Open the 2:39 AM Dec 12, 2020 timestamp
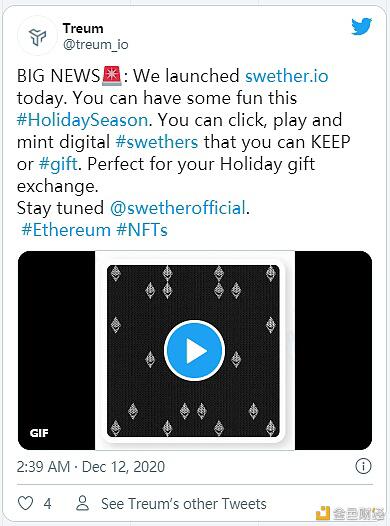This screenshot has width=390, height=526. pyautogui.click(x=91, y=467)
